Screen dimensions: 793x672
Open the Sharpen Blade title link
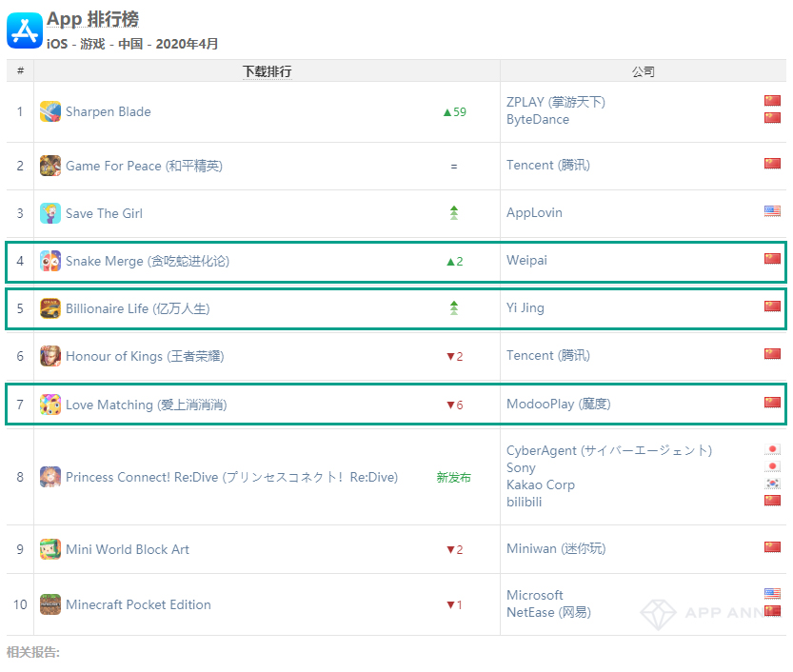pyautogui.click(x=108, y=111)
